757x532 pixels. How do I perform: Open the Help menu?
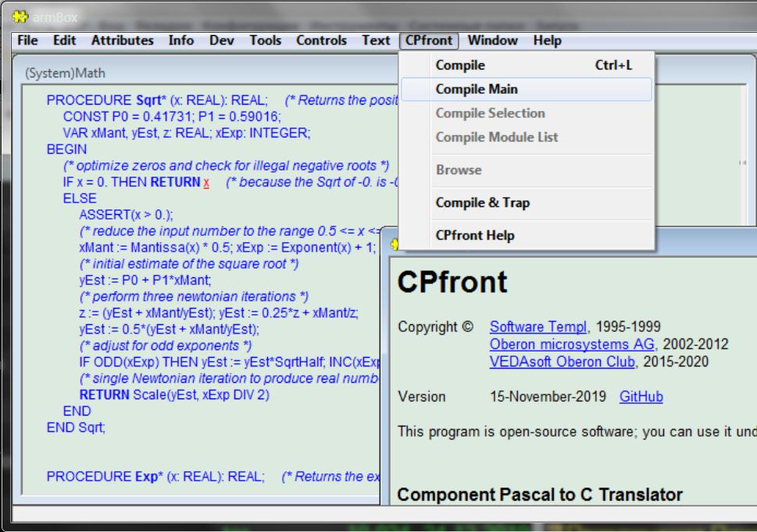click(548, 41)
